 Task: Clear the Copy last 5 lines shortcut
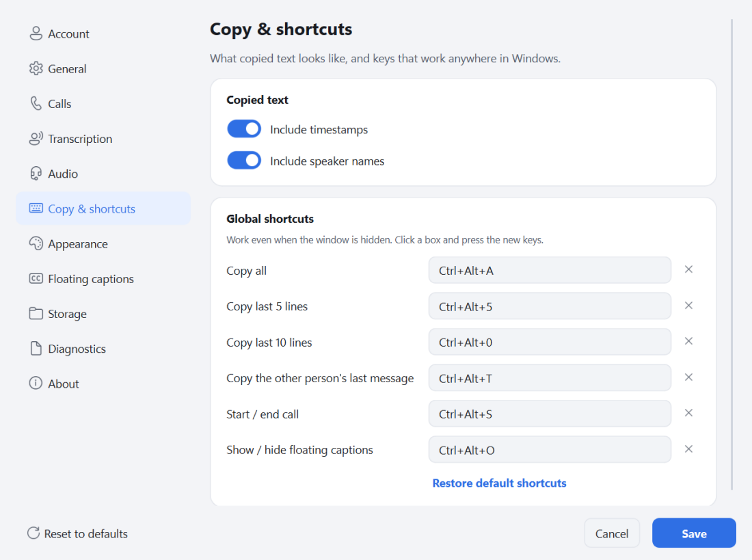click(688, 306)
